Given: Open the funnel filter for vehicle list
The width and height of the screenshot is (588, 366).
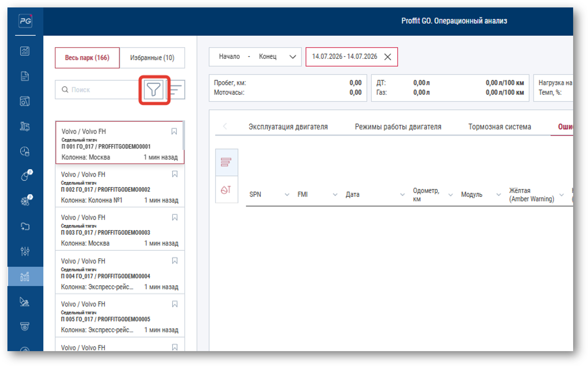Looking at the screenshot, I should point(154,90).
